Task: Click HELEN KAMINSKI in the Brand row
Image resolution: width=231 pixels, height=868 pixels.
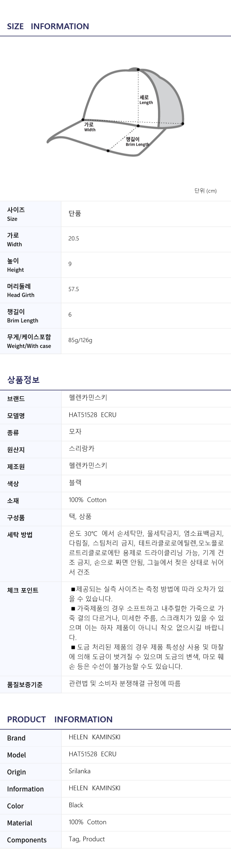Action: [94, 737]
